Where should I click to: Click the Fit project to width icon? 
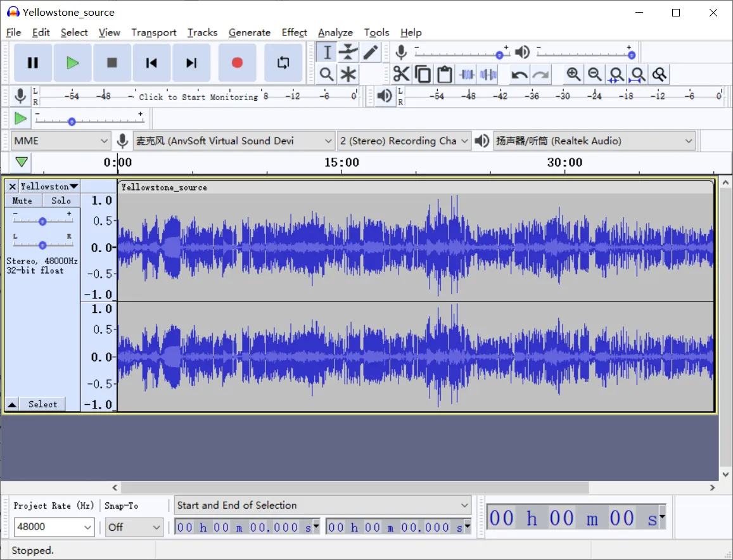(637, 75)
